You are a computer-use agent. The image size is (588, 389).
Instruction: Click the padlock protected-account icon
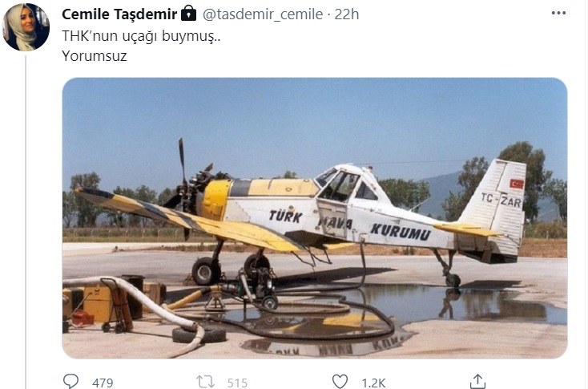[x=188, y=13]
